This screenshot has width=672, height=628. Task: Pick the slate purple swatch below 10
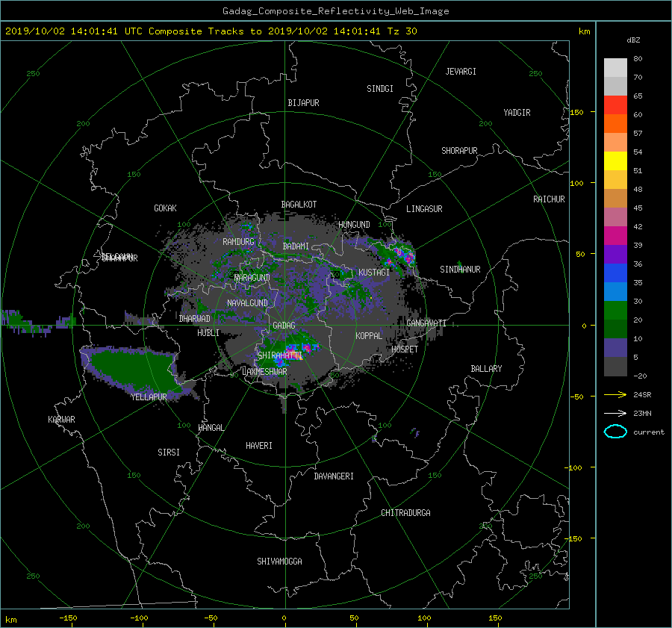(x=615, y=348)
